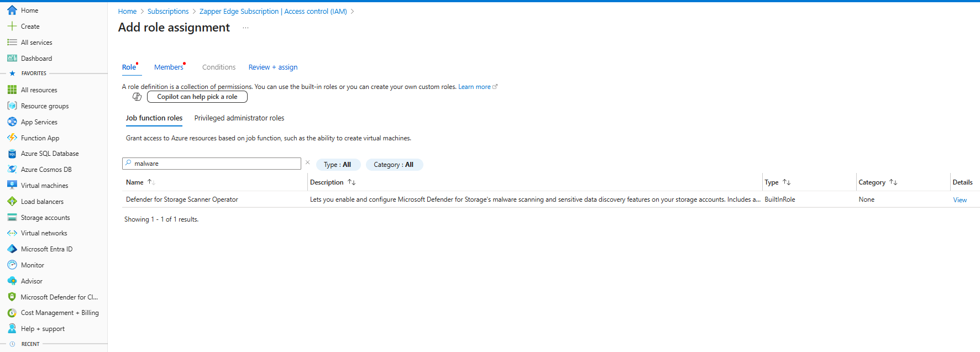Screen dimensions: 980x352
Task: Sort by Name column arrow
Action: click(x=150, y=182)
